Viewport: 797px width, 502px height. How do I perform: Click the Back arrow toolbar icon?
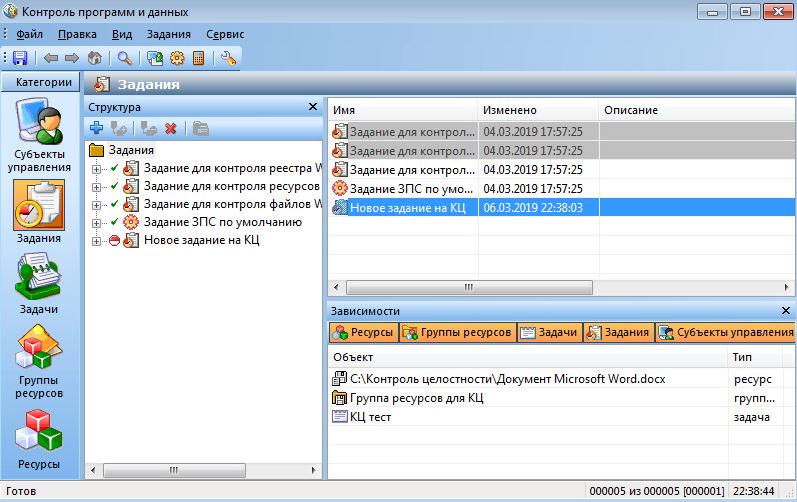pyautogui.click(x=51, y=58)
